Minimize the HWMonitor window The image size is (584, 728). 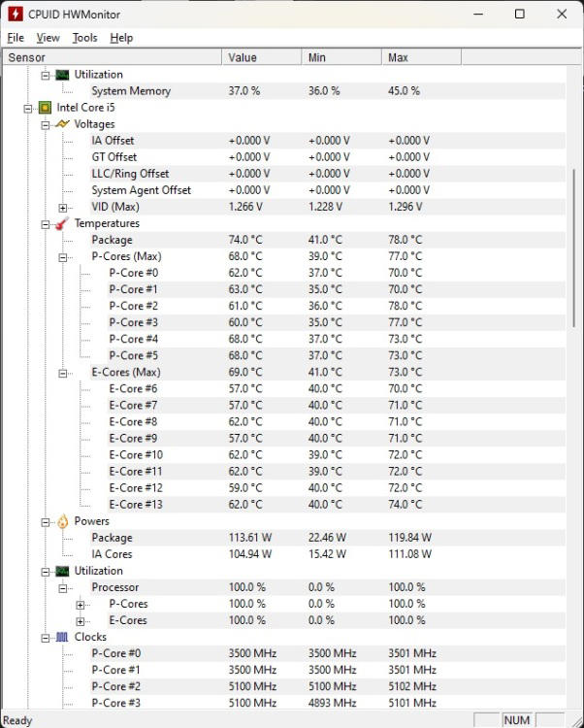[x=478, y=14]
